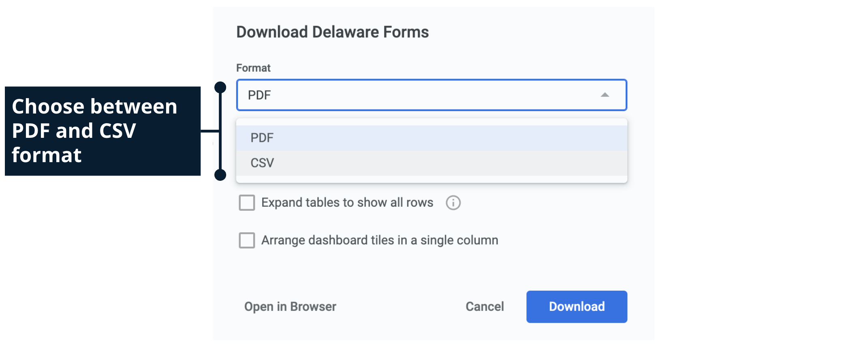Cancel the download dialog
The image size is (868, 347).
485,306
